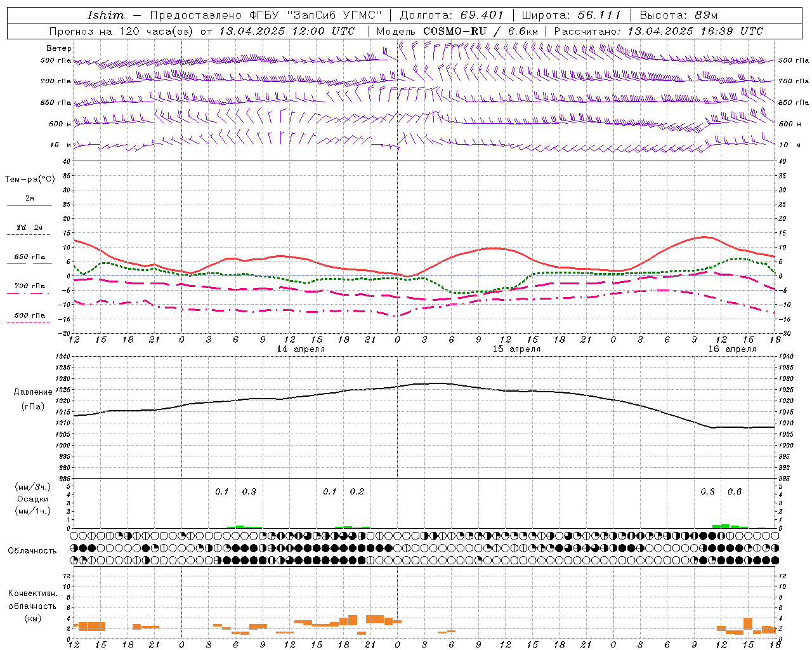Click the '0.6' precipitation amount value
This screenshot has height=650, width=812.
(735, 492)
